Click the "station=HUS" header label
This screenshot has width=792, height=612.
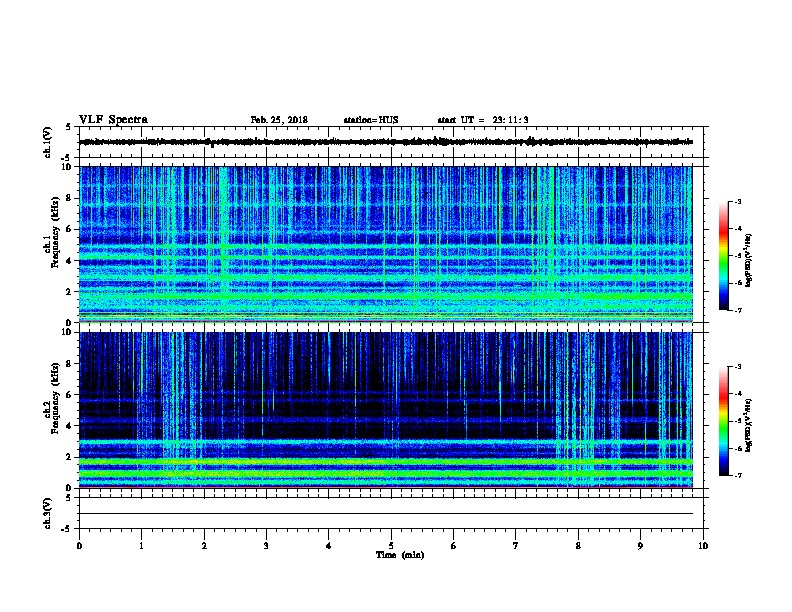click(371, 120)
